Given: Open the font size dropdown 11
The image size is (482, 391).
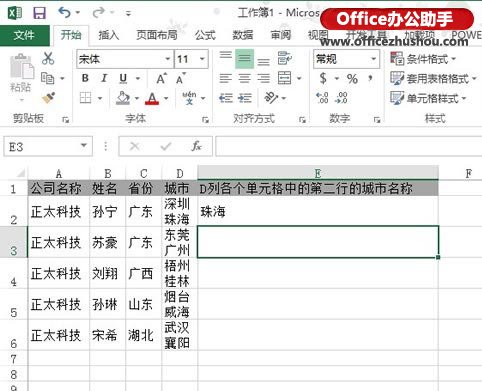Looking at the screenshot, I should click(202, 59).
